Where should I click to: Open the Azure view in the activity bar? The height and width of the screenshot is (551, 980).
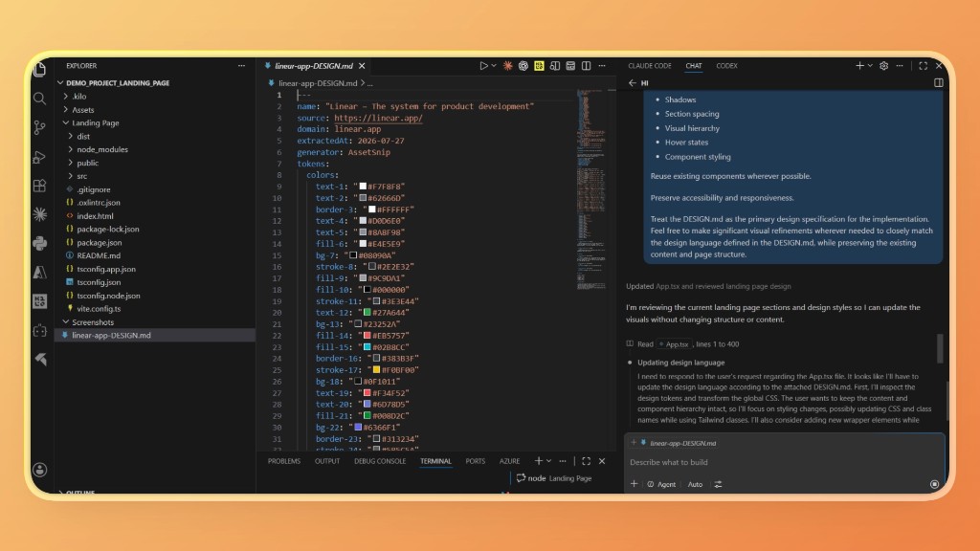pos(39,273)
